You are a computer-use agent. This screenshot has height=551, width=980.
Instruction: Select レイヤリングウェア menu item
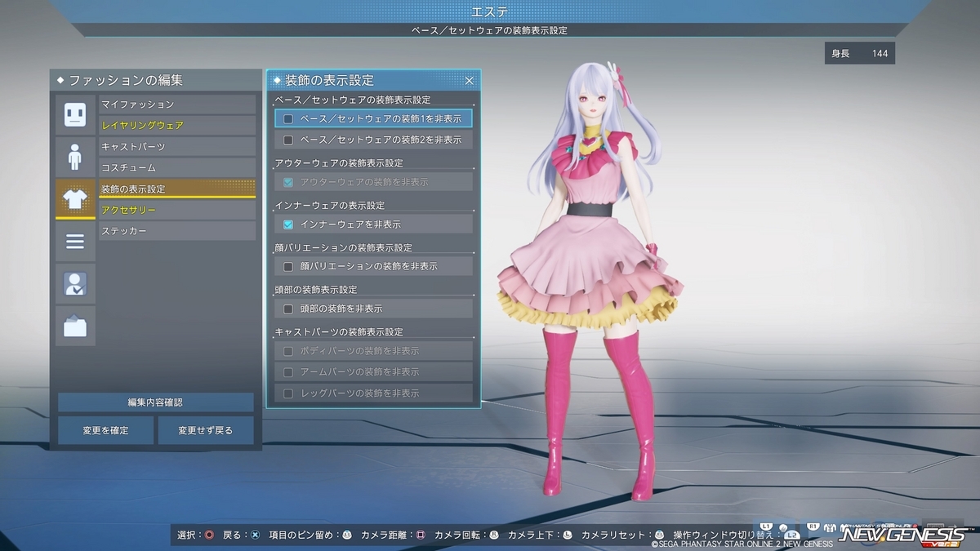(177, 126)
